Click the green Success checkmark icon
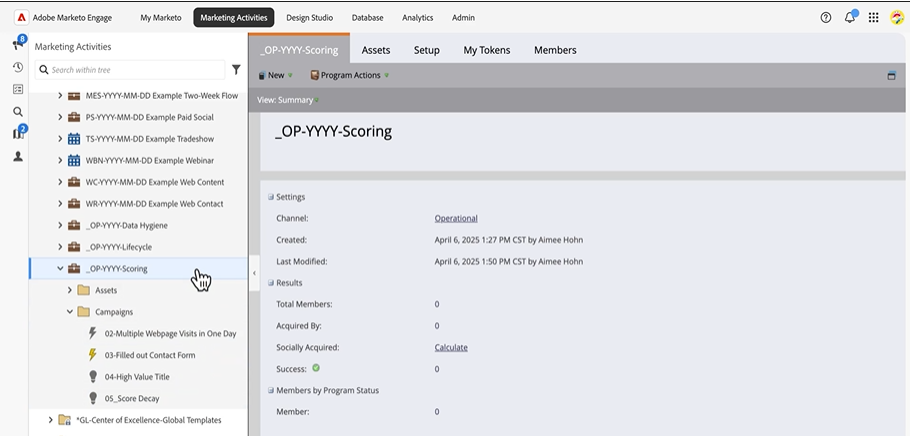Viewport: 910px width, 436px height. 316,368
